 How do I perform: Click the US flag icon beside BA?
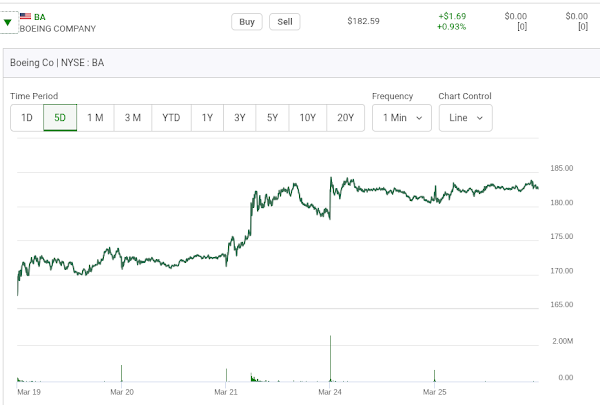point(25,16)
